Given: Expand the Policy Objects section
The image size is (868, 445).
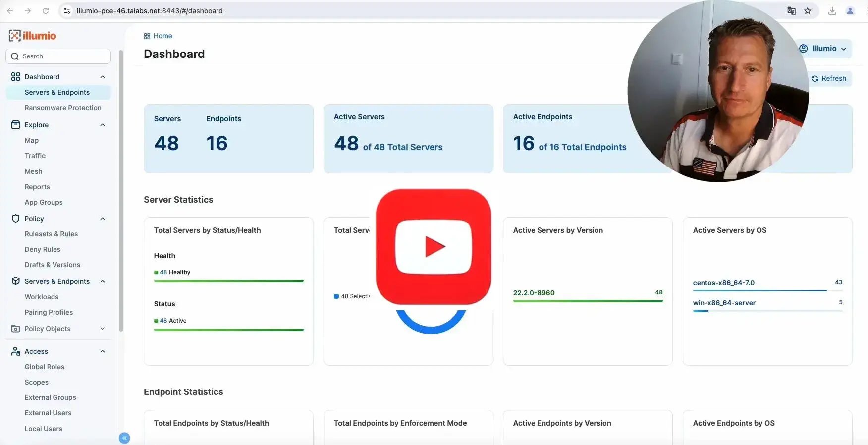Looking at the screenshot, I should [103, 329].
